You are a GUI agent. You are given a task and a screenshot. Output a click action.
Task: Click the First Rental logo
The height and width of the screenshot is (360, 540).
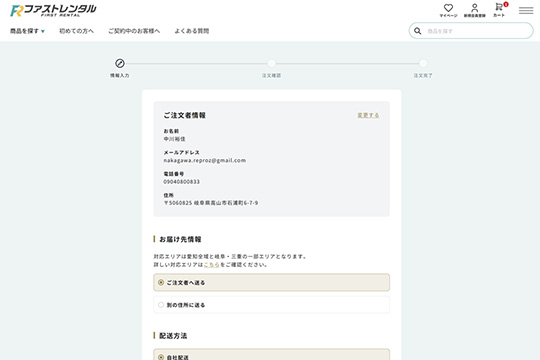click(x=53, y=10)
